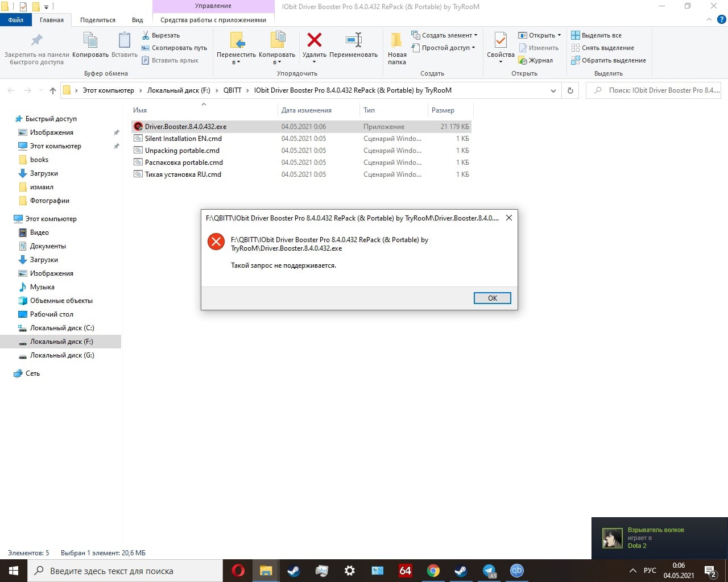This screenshot has width=728, height=582.
Task: Click the red Удалить icon
Action: [314, 40]
